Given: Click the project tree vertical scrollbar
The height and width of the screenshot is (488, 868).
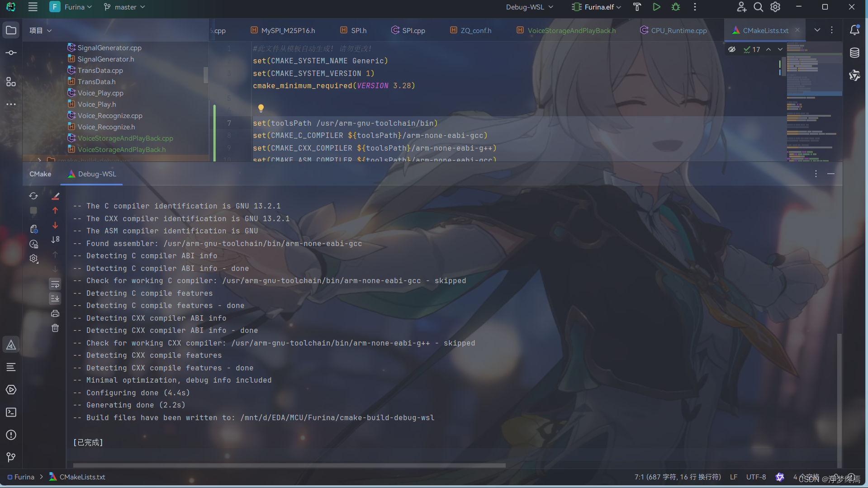Looking at the screenshot, I should [206, 75].
